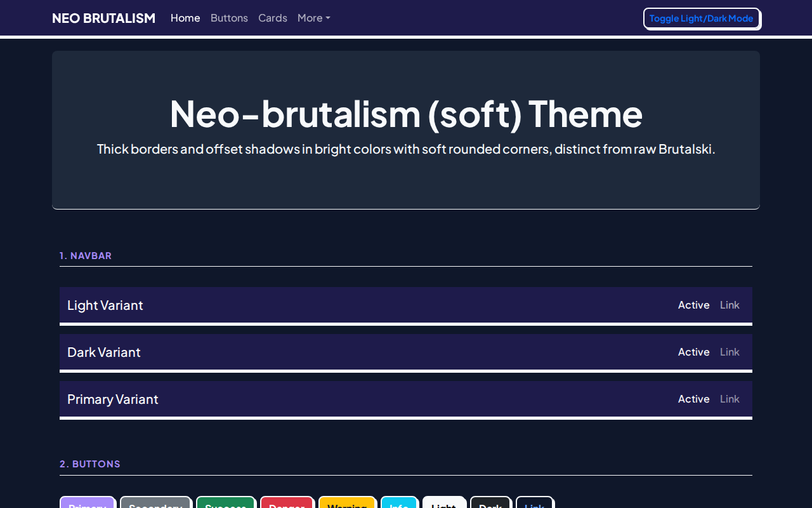This screenshot has width=812, height=508.
Task: Open the NEO BRUTALISM brand link
Action: 103,18
